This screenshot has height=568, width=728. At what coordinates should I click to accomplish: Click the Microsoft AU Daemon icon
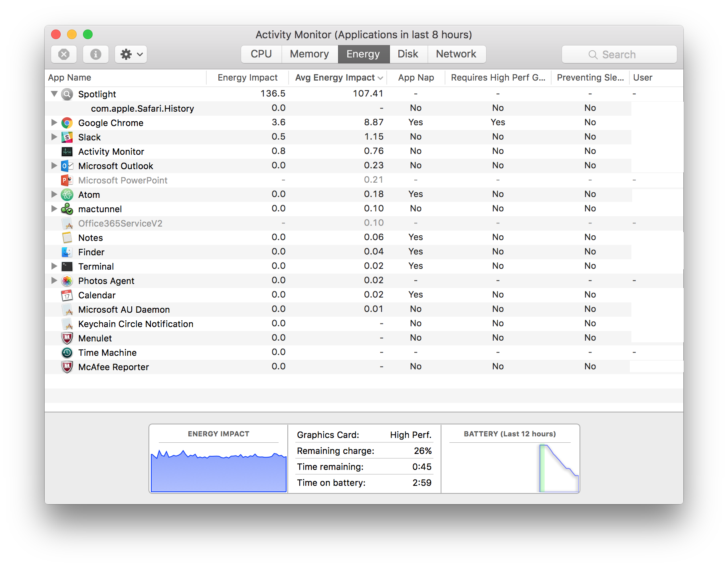point(67,310)
